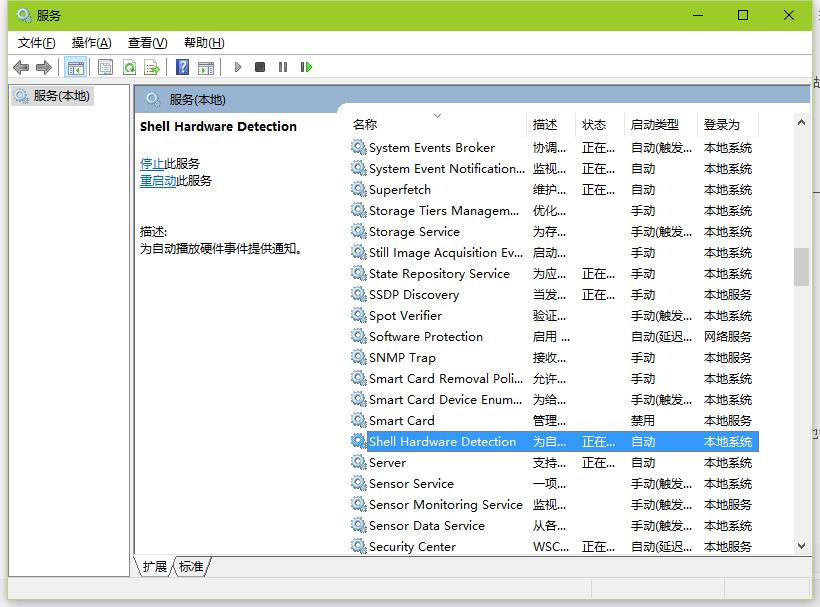This screenshot has width=820, height=607.
Task: Click the Back arrow in the toolbar
Action: coord(21,67)
